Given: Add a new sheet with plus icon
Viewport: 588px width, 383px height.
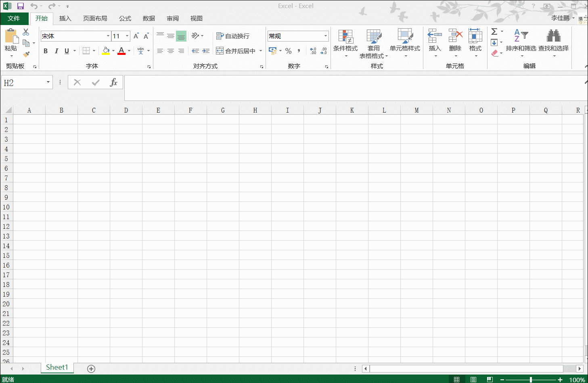Looking at the screenshot, I should (x=91, y=368).
